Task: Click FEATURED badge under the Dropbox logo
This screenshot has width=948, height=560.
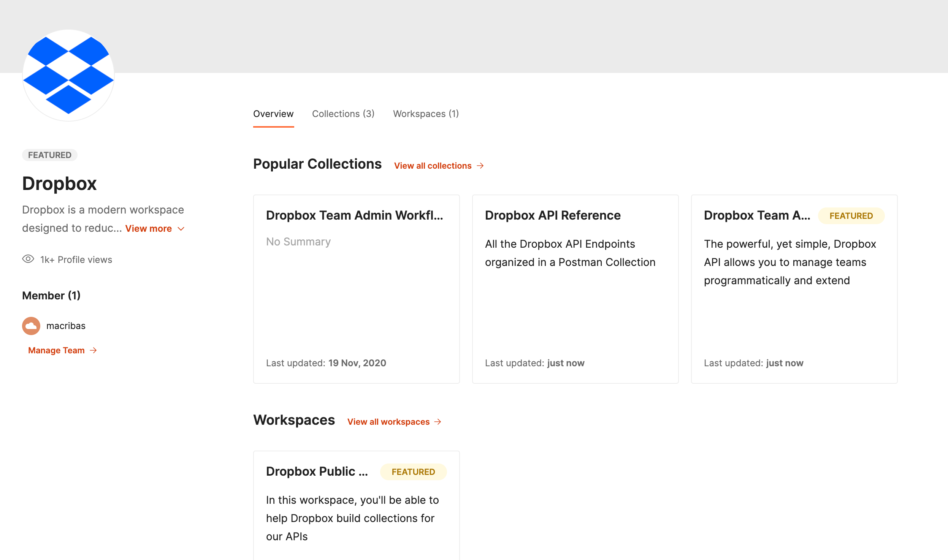Action: (x=50, y=155)
